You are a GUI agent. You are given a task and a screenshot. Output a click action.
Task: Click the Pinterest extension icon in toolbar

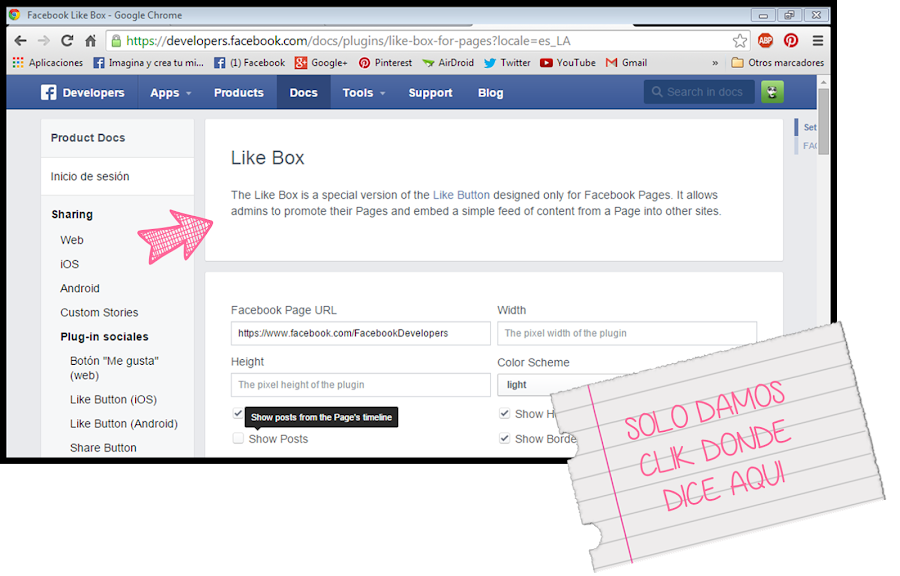tap(791, 40)
